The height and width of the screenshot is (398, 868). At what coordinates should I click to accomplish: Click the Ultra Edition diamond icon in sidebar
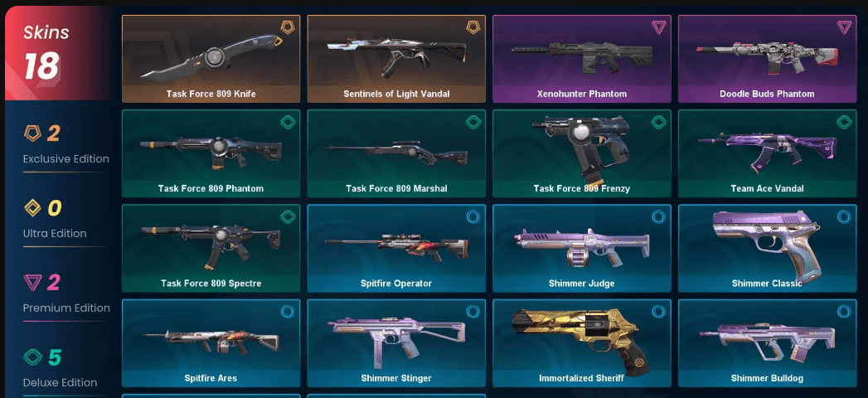coord(32,208)
